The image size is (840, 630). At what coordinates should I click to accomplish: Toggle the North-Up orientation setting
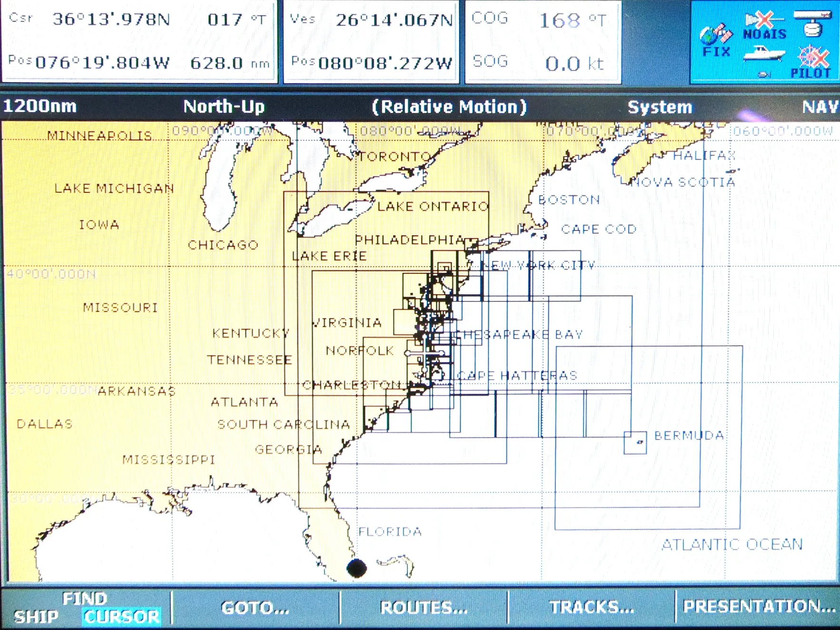[224, 106]
